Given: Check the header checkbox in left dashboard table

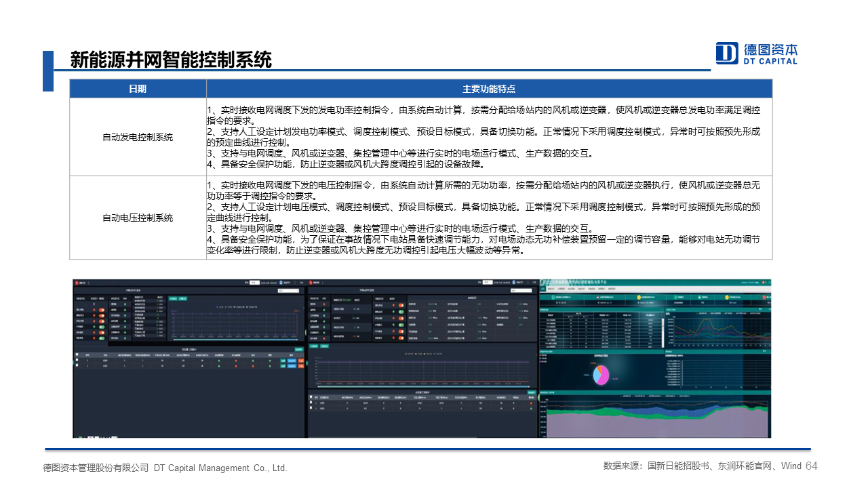Looking at the screenshot, I should click(77, 354).
